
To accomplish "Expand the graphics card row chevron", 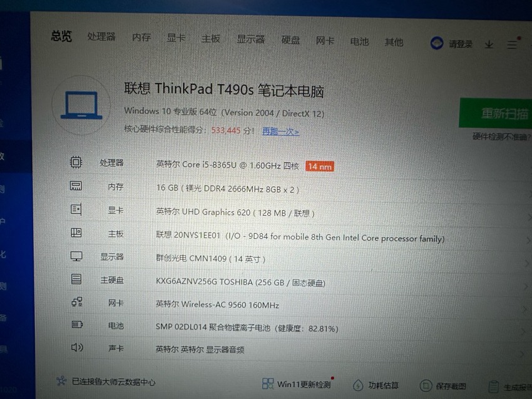I will 529,216.
